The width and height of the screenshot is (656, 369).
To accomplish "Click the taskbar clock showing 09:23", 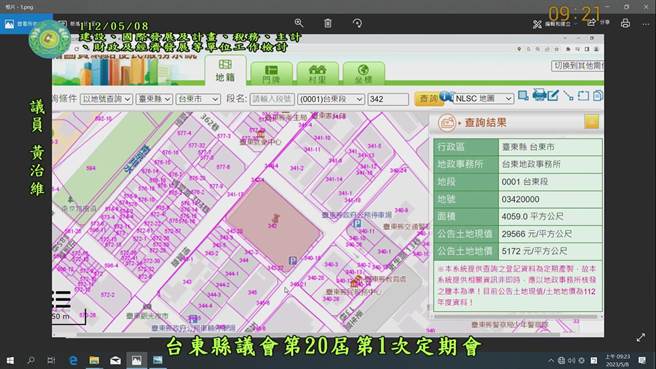I will tap(617, 360).
